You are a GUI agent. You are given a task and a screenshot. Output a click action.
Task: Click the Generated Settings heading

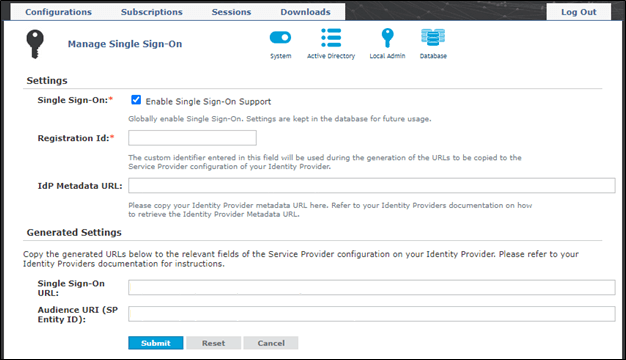coord(74,232)
